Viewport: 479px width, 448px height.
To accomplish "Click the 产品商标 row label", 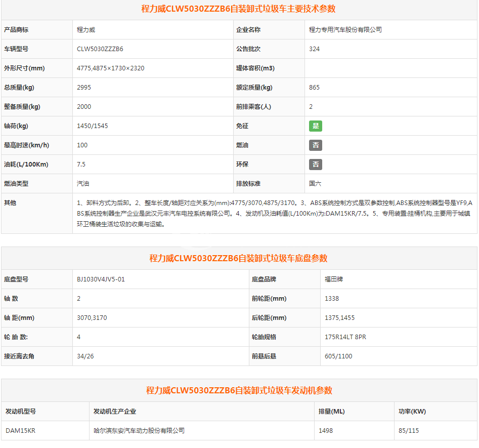I will pyautogui.click(x=16, y=30).
